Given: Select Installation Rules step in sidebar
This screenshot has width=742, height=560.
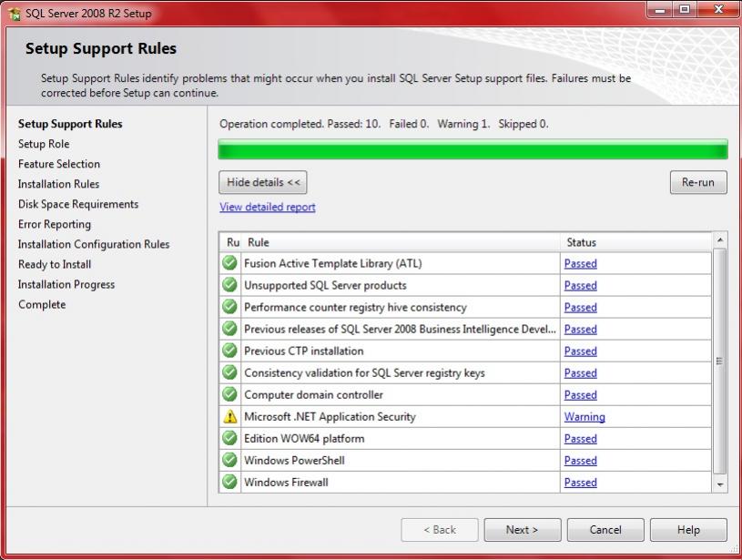Looking at the screenshot, I should [58, 184].
